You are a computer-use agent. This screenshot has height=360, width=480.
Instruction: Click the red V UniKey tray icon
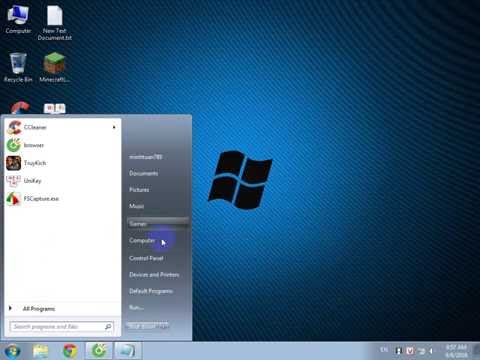tap(410, 351)
